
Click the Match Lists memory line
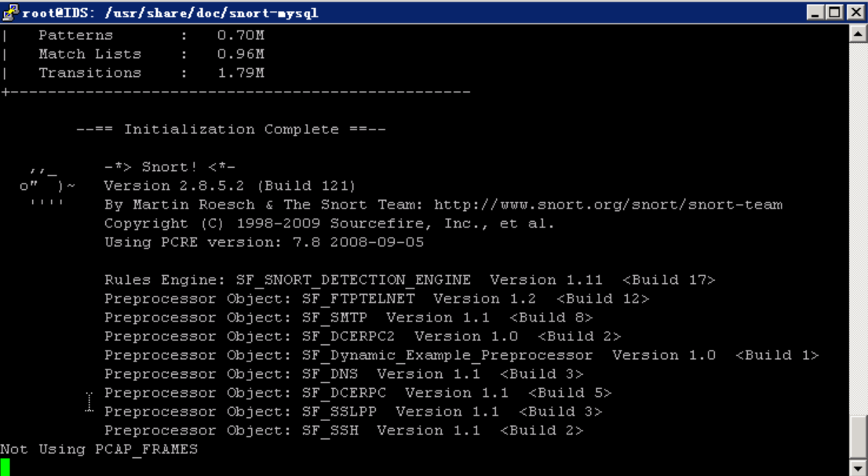coord(133,54)
